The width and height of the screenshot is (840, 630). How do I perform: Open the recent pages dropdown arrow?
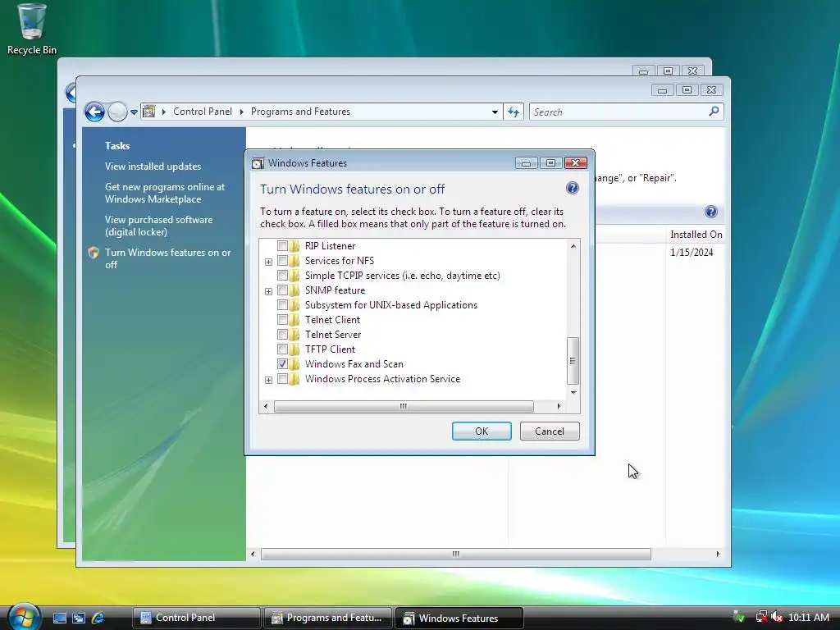click(134, 112)
